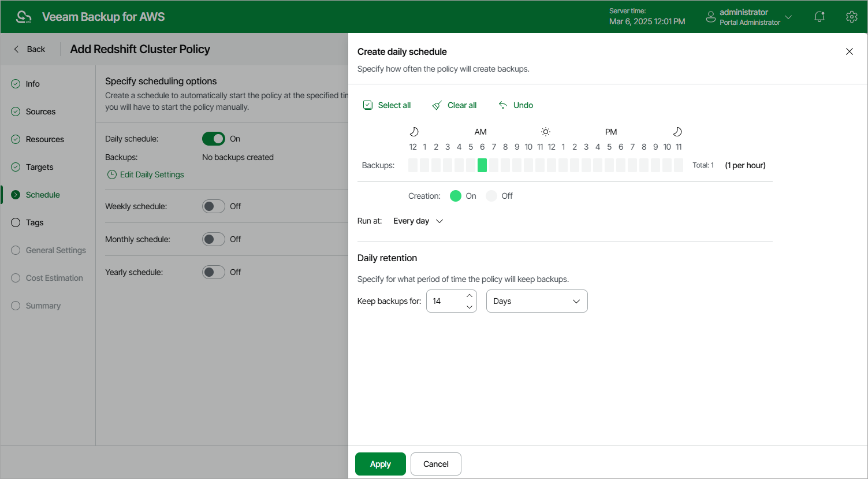This screenshot has height=479, width=868.
Task: Select the Targets step in the sidebar
Action: [x=39, y=167]
